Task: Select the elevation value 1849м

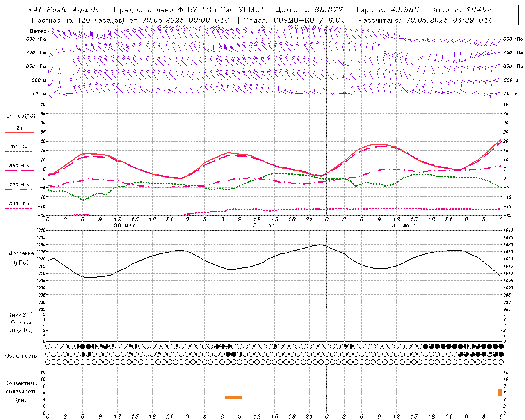Action: [x=479, y=10]
